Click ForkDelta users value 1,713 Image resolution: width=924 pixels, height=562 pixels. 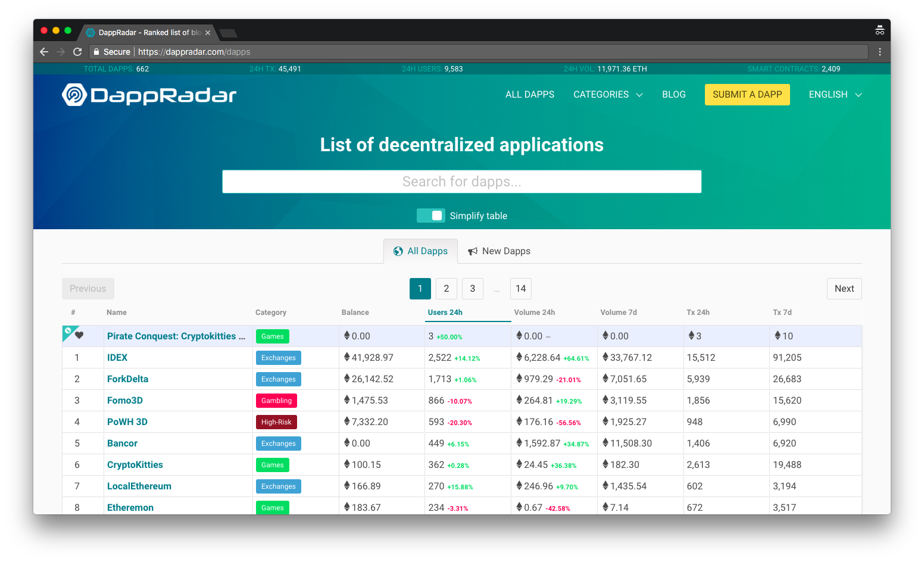(440, 379)
